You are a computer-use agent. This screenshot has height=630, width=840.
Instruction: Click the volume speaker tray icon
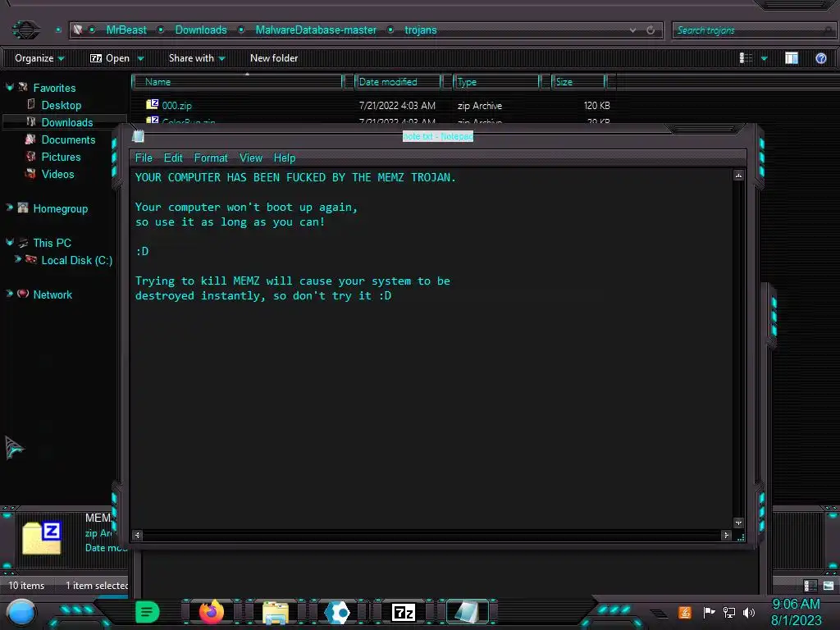click(x=749, y=612)
